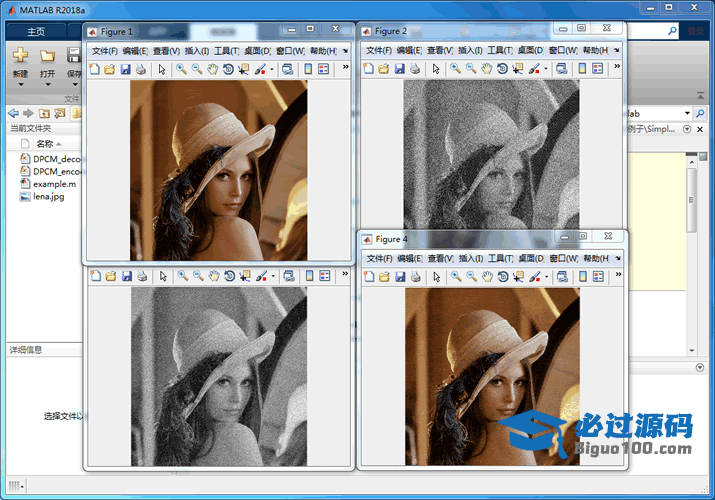Open Brush color dropdown arrow in Figure 1
The height and width of the screenshot is (500, 715).
click(x=272, y=69)
